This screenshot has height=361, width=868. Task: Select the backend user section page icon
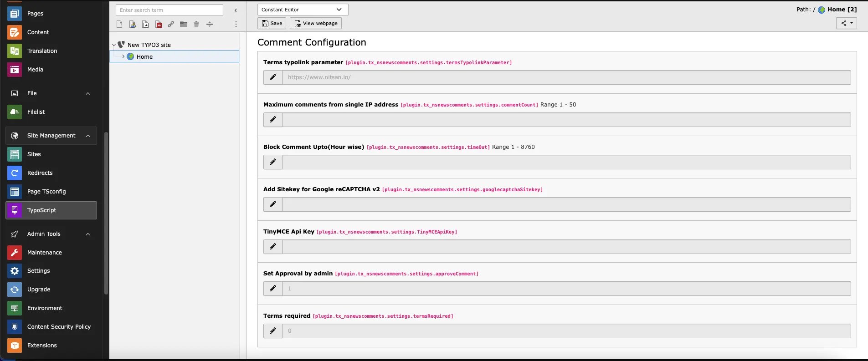tap(133, 24)
